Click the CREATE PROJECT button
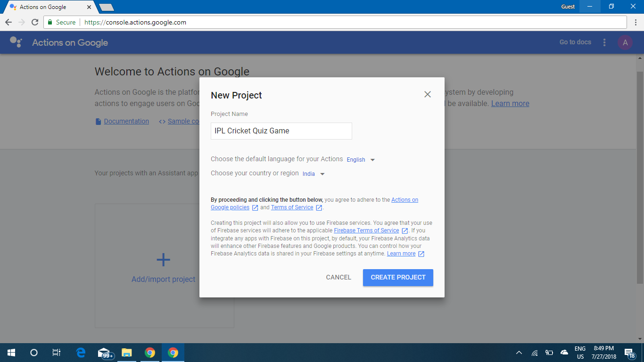The height and width of the screenshot is (362, 644). 398,278
